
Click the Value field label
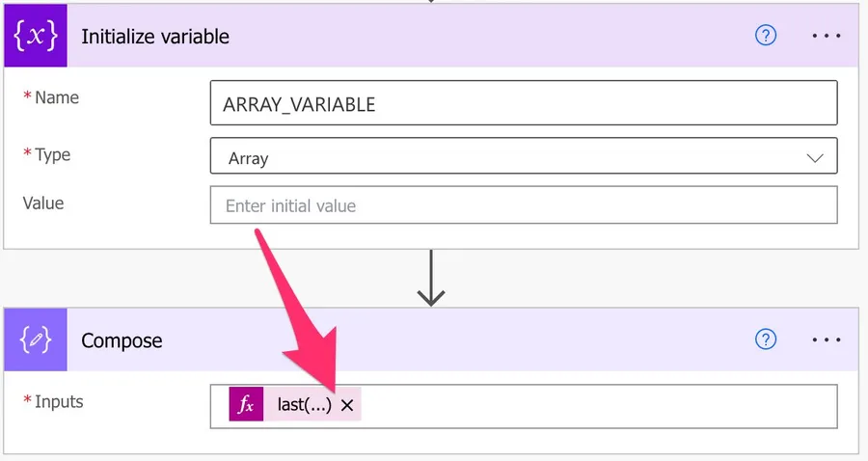pos(43,203)
